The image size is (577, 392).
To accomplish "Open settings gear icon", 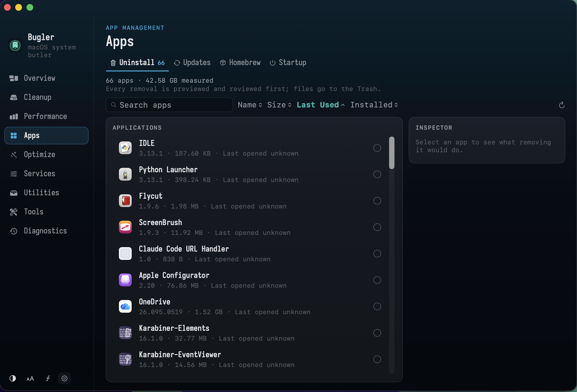I will [65, 378].
